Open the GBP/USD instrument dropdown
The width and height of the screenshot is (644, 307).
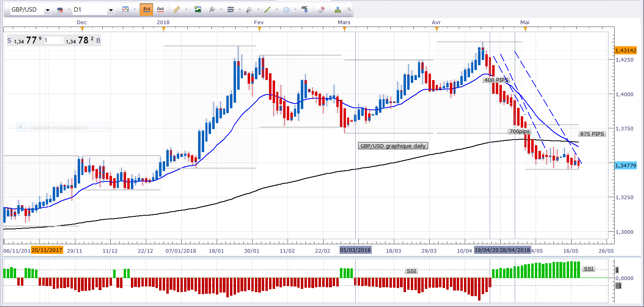(48, 10)
